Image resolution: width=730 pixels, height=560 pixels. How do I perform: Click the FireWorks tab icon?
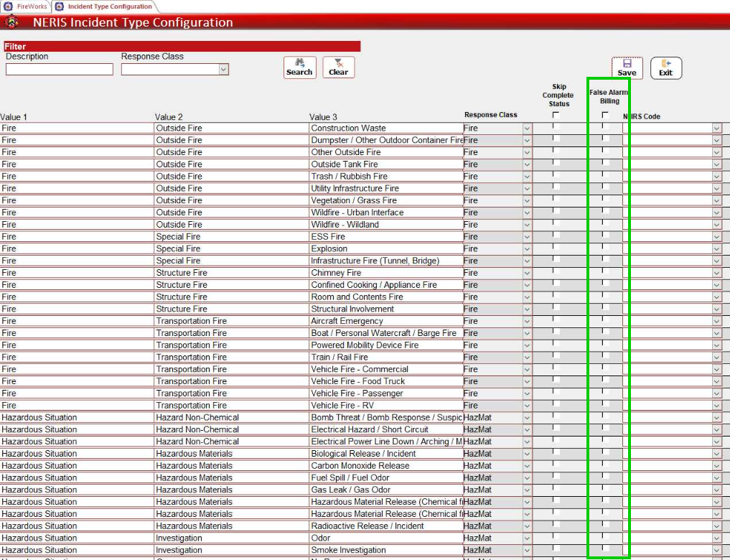pos(9,6)
